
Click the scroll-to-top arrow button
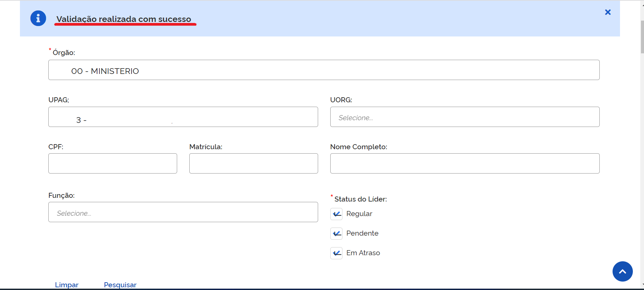(622, 271)
